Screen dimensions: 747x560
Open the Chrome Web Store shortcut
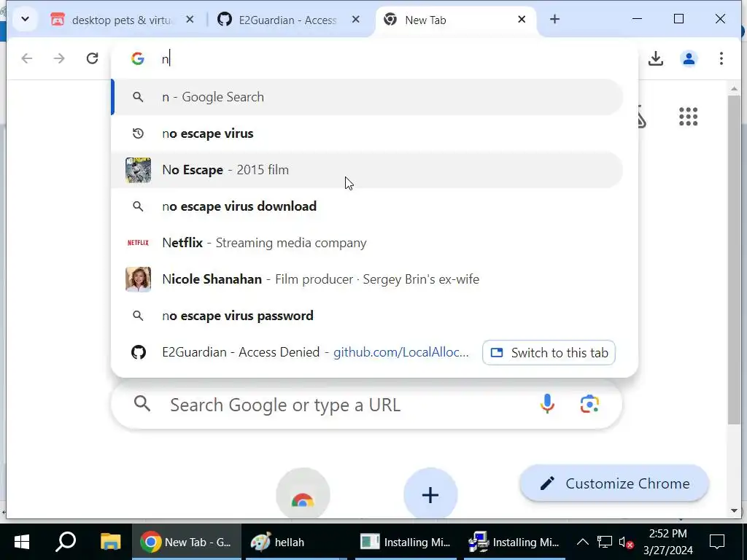coord(303,494)
